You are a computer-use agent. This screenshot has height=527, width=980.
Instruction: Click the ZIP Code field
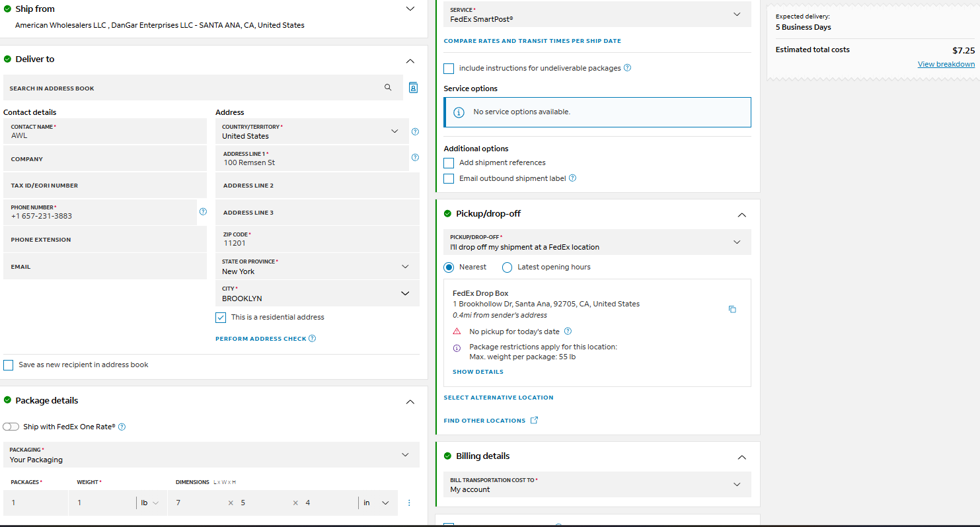(x=317, y=239)
